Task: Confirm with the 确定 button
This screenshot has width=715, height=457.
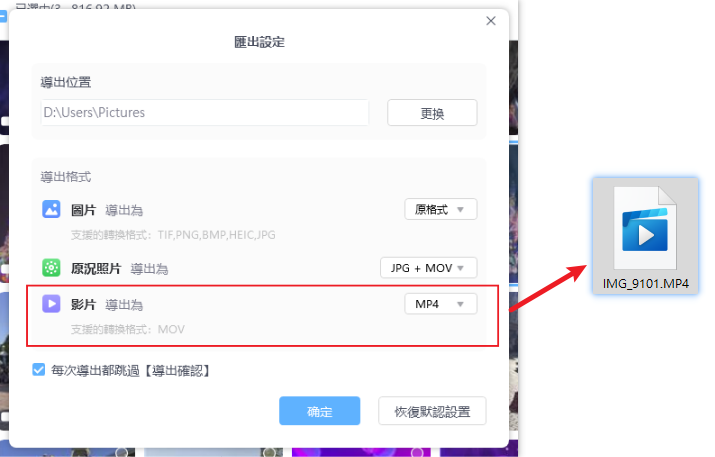Action: (x=320, y=411)
